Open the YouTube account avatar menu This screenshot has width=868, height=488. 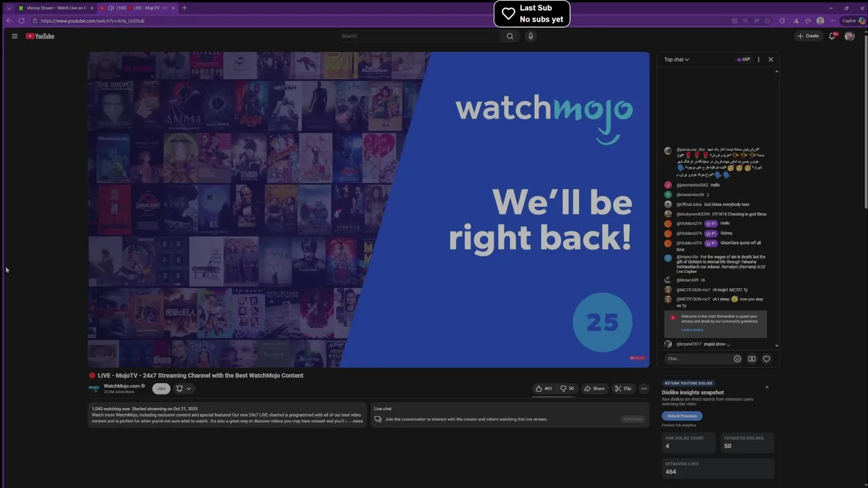click(850, 36)
